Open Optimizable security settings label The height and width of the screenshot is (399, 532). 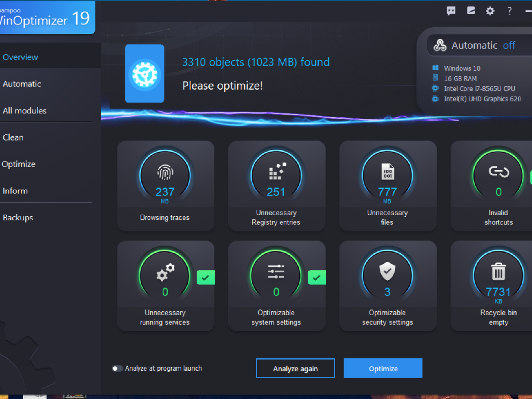[387, 317]
